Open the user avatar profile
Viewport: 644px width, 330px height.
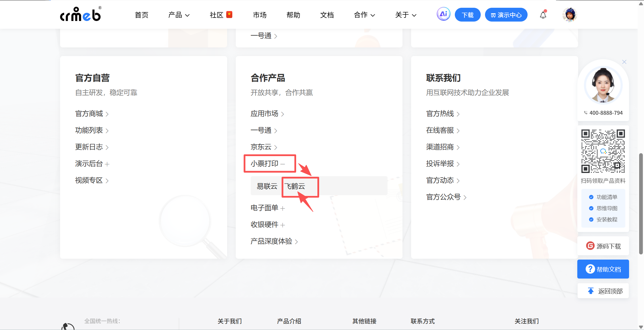point(570,15)
